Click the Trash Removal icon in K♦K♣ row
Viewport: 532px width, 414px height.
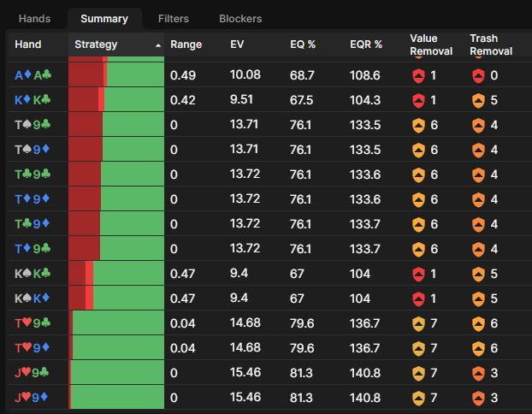click(478, 100)
